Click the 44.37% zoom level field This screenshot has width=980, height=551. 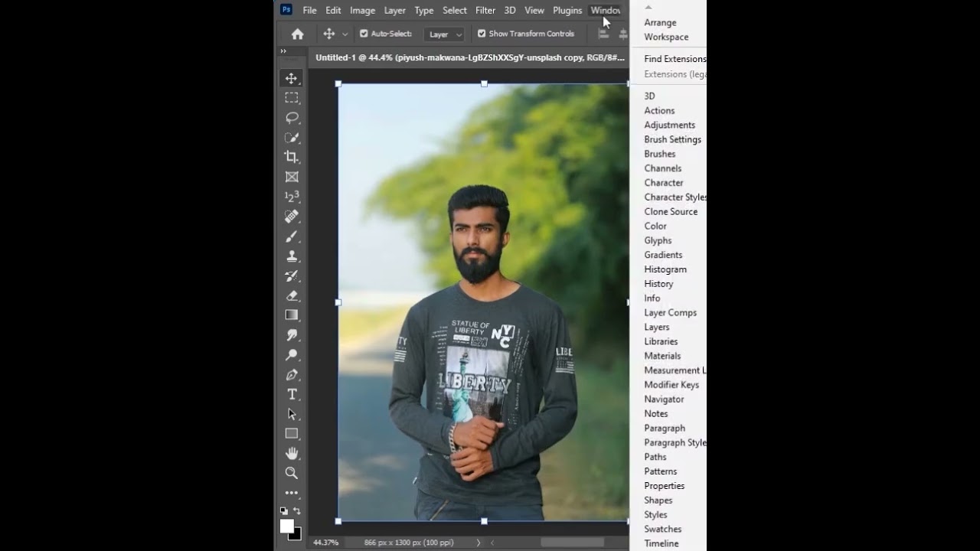[325, 543]
